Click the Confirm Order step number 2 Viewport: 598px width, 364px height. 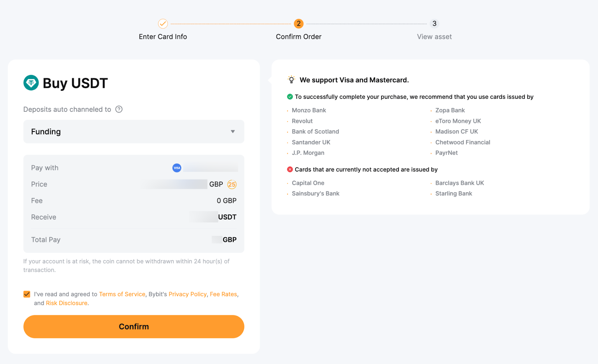coord(298,24)
